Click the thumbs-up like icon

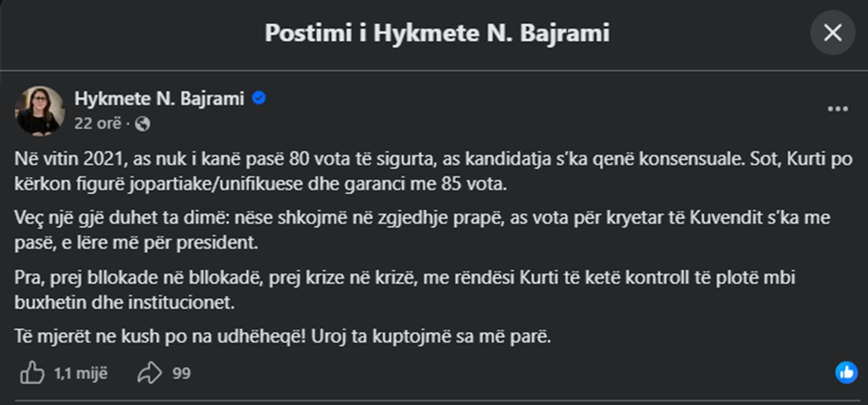[x=32, y=374]
